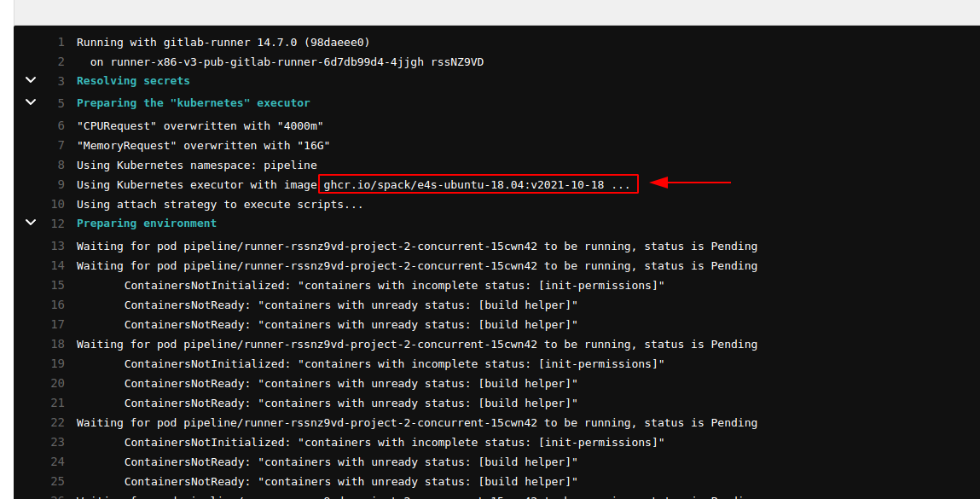Click the gitlab-runner 14.7.0 version log line
980x499 pixels.
click(x=223, y=43)
